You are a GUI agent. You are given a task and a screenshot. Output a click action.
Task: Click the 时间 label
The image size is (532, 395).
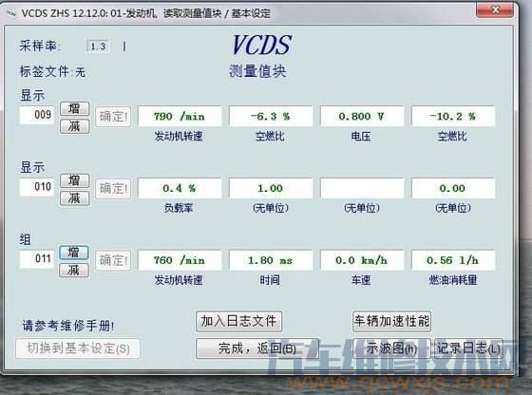[x=270, y=280]
